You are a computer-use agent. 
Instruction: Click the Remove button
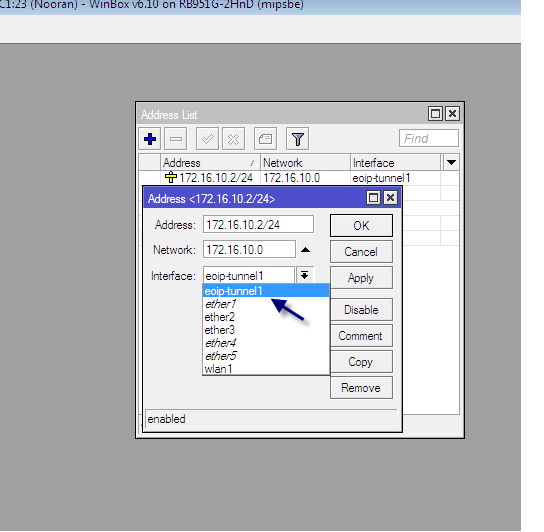(361, 388)
